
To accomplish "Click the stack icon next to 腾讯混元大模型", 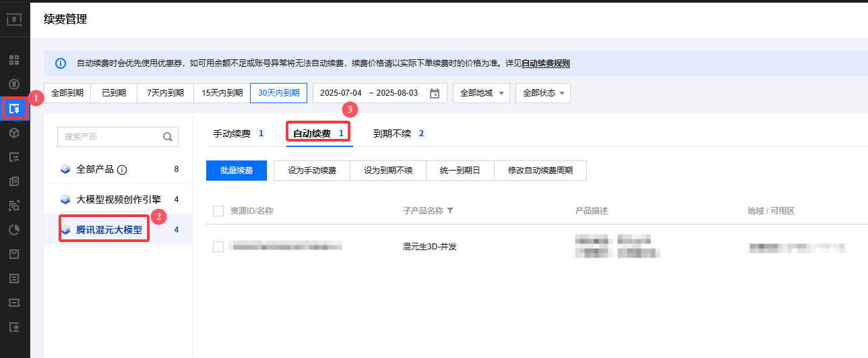I will 65,230.
